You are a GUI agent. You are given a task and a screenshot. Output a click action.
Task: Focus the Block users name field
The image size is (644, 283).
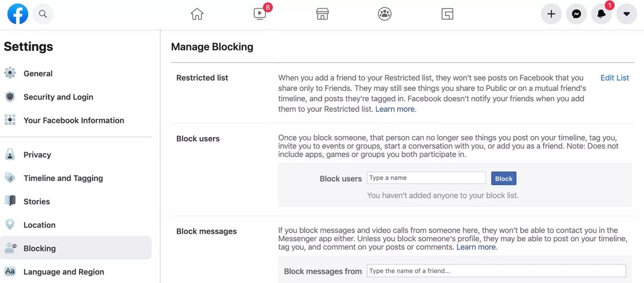pos(426,178)
